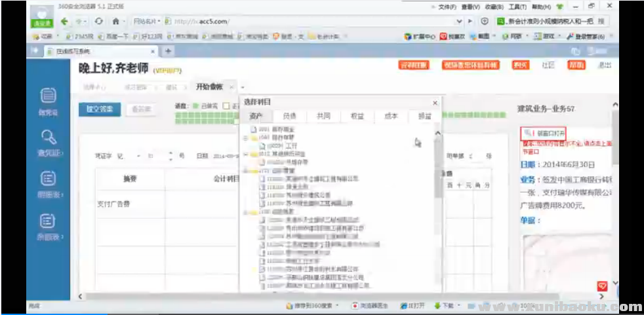Select the 权益 tab in subject picker
Screen dimensions: 644x315
357,116
